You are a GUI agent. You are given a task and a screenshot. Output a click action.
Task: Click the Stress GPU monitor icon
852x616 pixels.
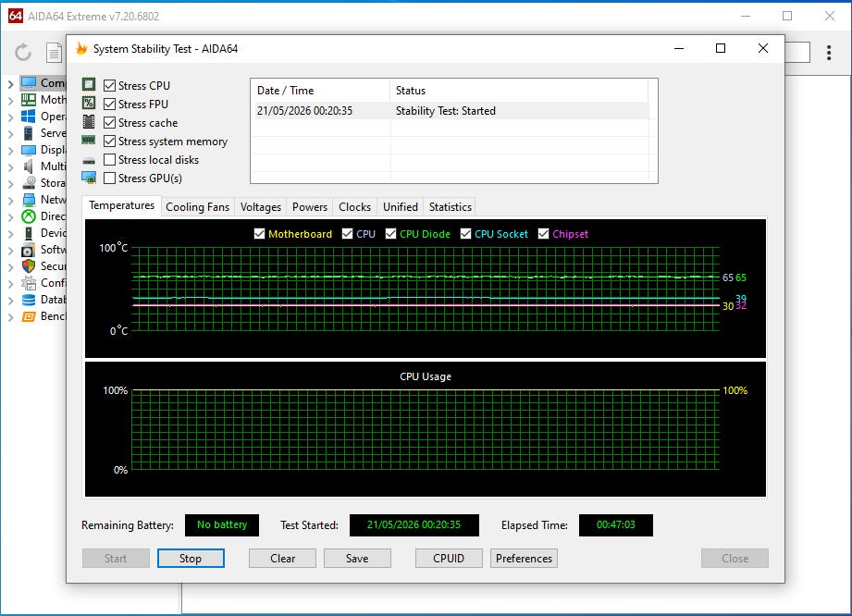(89, 178)
